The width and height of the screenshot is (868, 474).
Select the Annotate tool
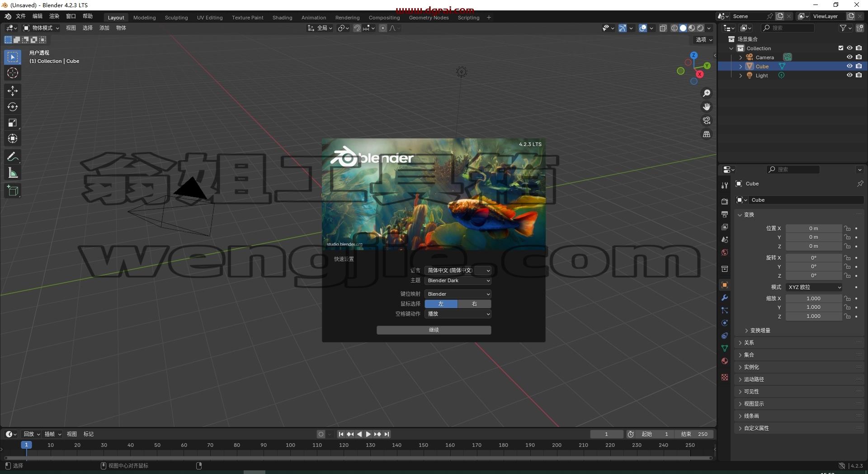[13, 157]
